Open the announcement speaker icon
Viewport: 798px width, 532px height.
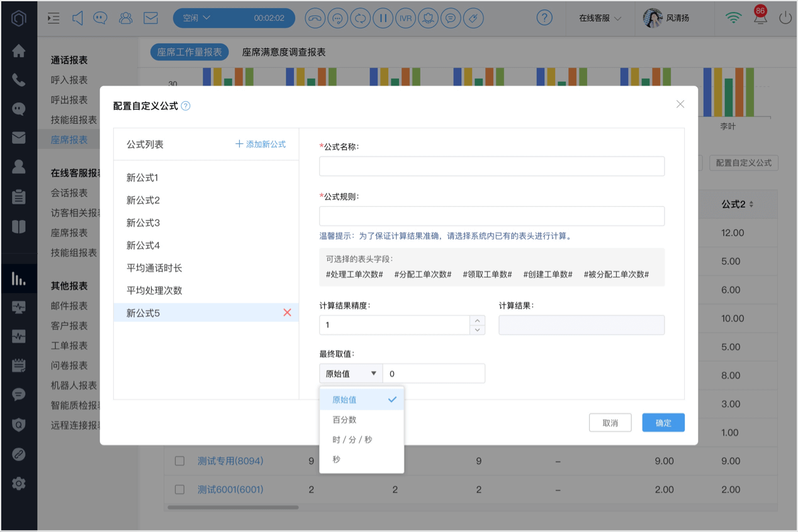(x=77, y=18)
